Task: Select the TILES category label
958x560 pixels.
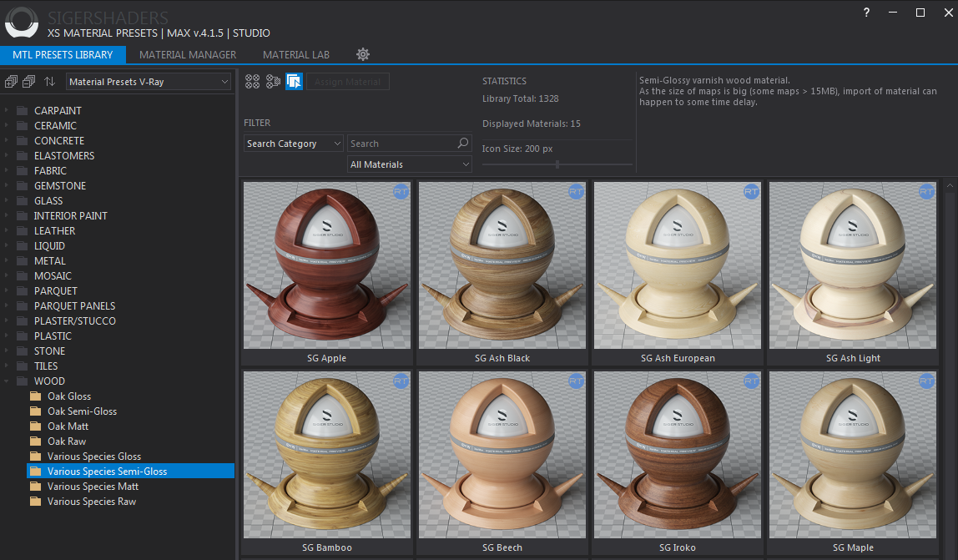Action: 46,366
